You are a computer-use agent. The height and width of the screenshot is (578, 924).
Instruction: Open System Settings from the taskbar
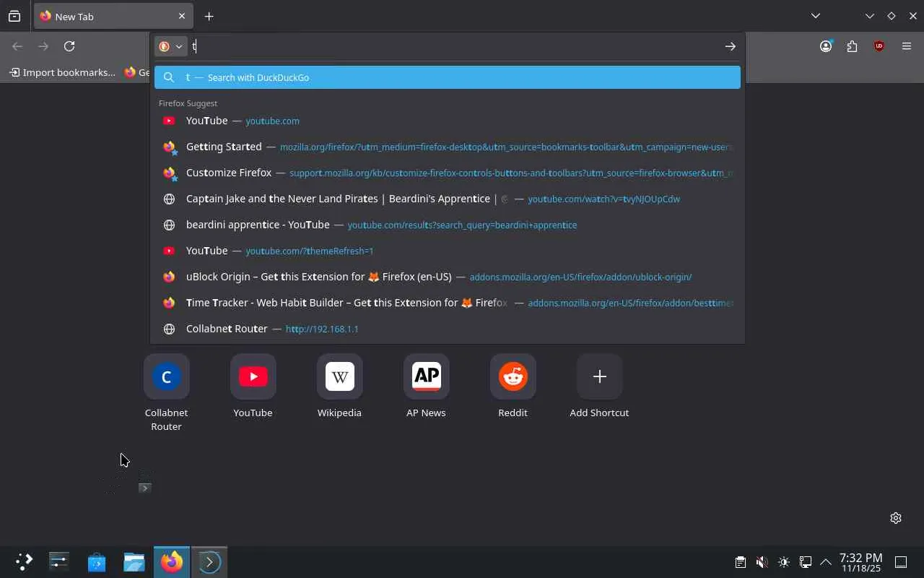[59, 562]
